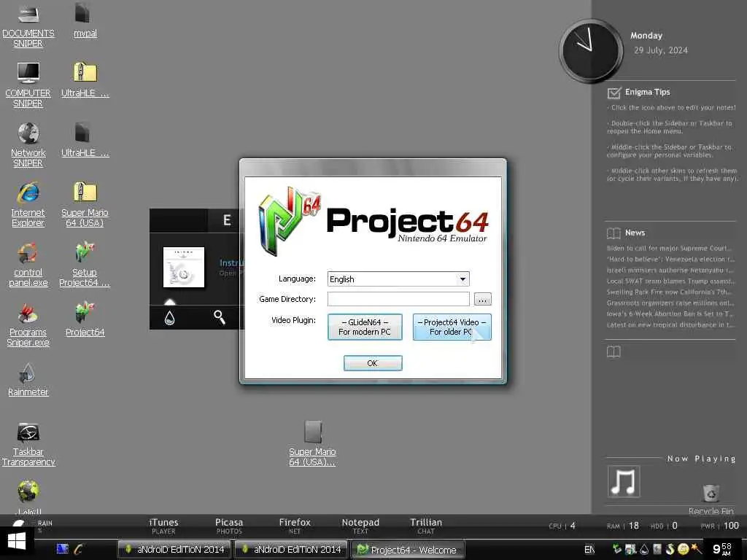Click the Game Directory text field
Image resolution: width=747 pixels, height=560 pixels.
[398, 299]
